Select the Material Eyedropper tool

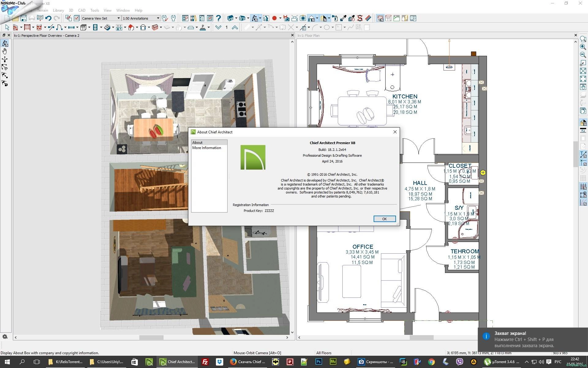pos(344,18)
